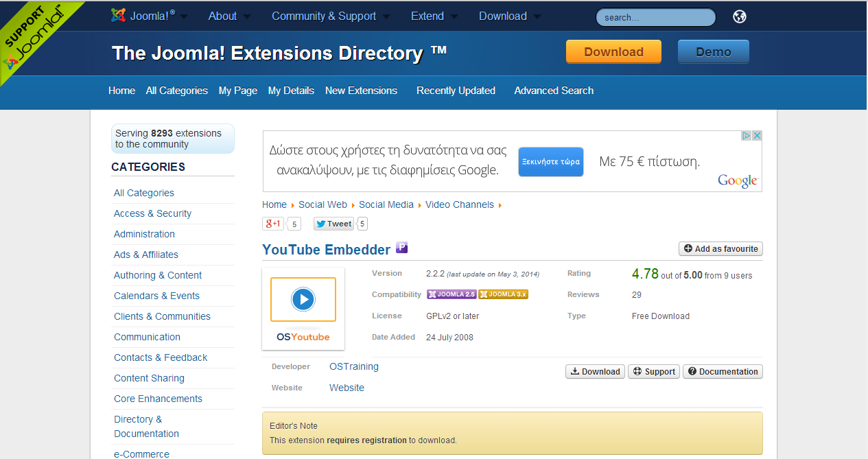This screenshot has width=868, height=459.
Task: Select e-Commerce category
Action: tap(141, 454)
